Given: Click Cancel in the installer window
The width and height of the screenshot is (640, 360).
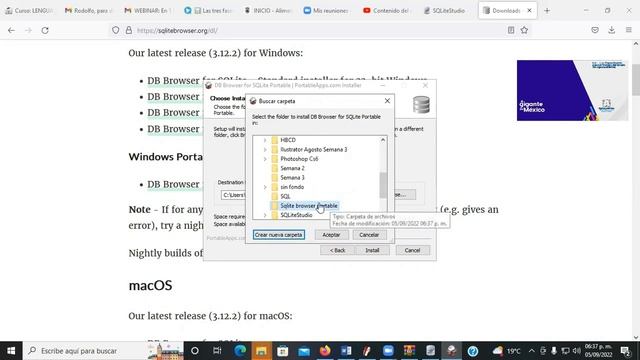Looking at the screenshot, I should [412, 250].
